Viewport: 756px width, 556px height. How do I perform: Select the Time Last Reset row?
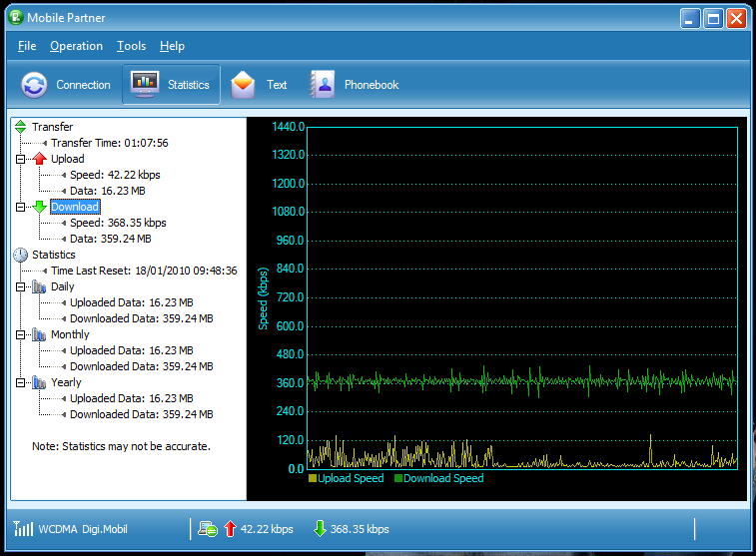pos(144,271)
